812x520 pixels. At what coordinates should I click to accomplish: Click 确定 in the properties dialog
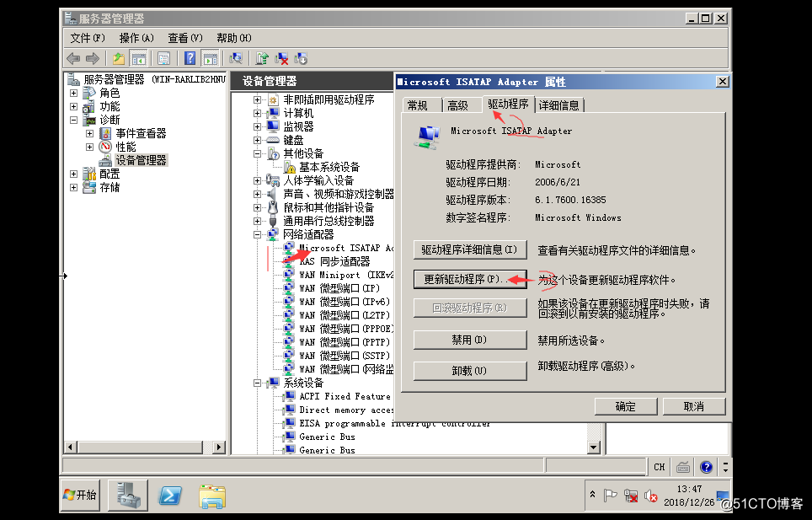pyautogui.click(x=626, y=406)
